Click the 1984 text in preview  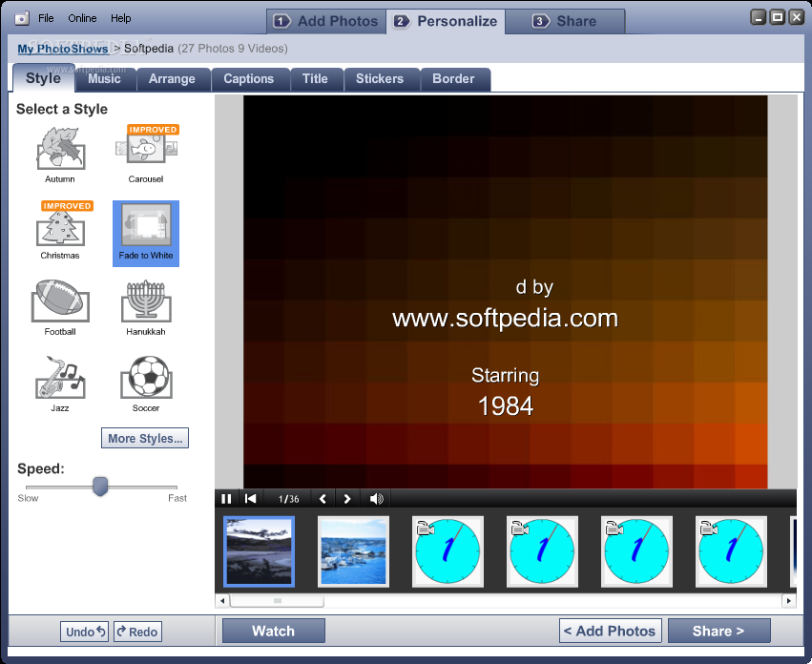506,406
